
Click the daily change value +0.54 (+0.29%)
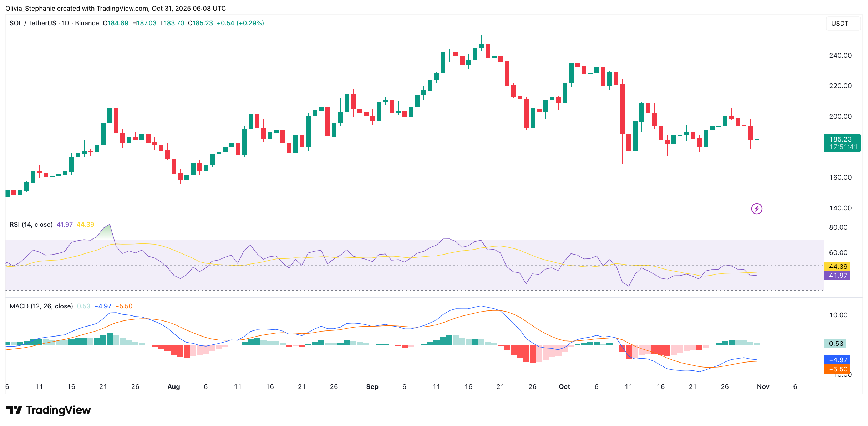click(x=240, y=23)
